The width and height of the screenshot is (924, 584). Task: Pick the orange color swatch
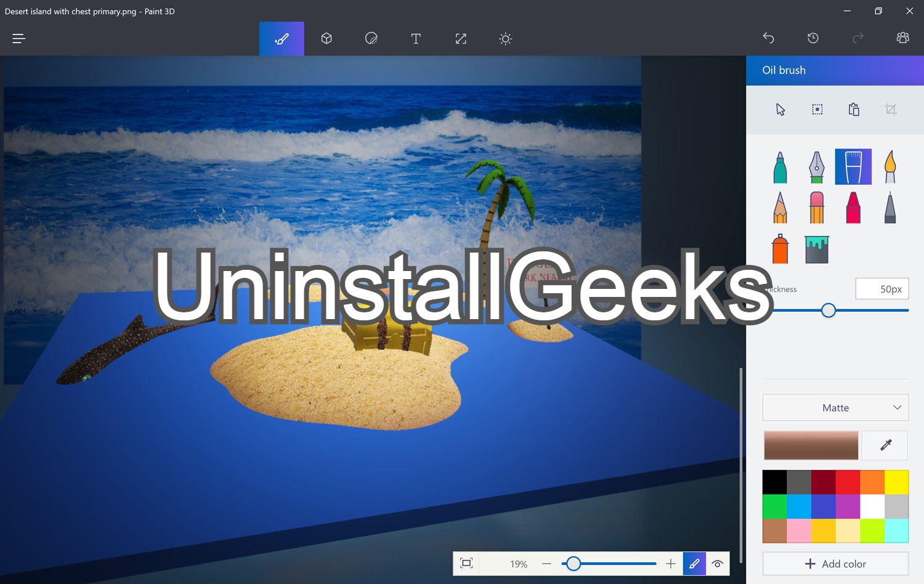pyautogui.click(x=872, y=482)
